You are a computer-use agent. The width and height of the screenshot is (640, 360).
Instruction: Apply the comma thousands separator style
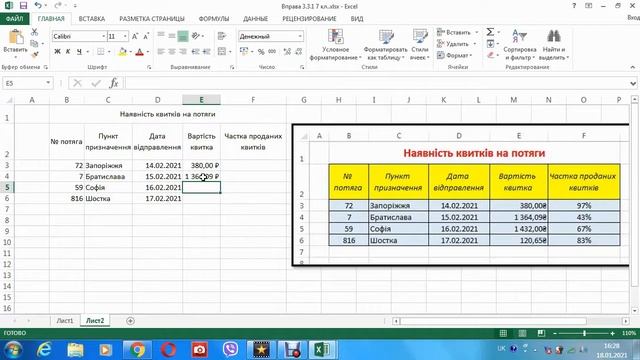coord(272,51)
